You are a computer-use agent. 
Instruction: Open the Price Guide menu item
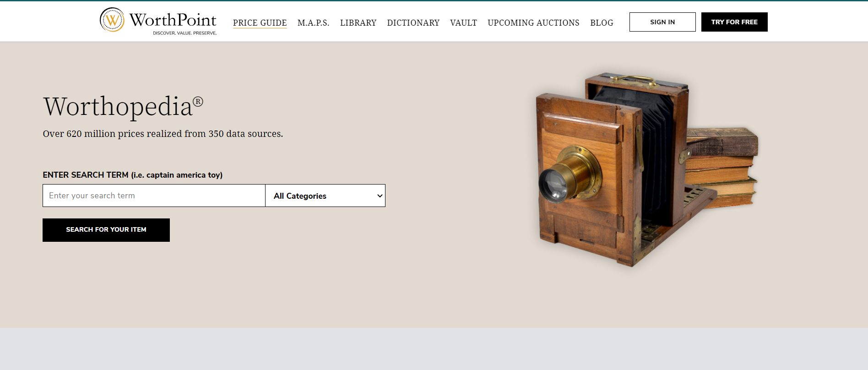pyautogui.click(x=260, y=22)
